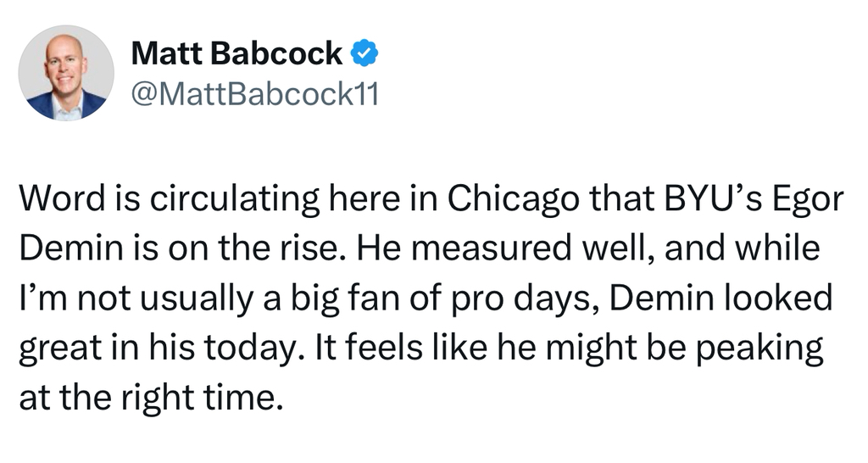
Task: Click the word 'great' in fourth line
Action: (58, 349)
